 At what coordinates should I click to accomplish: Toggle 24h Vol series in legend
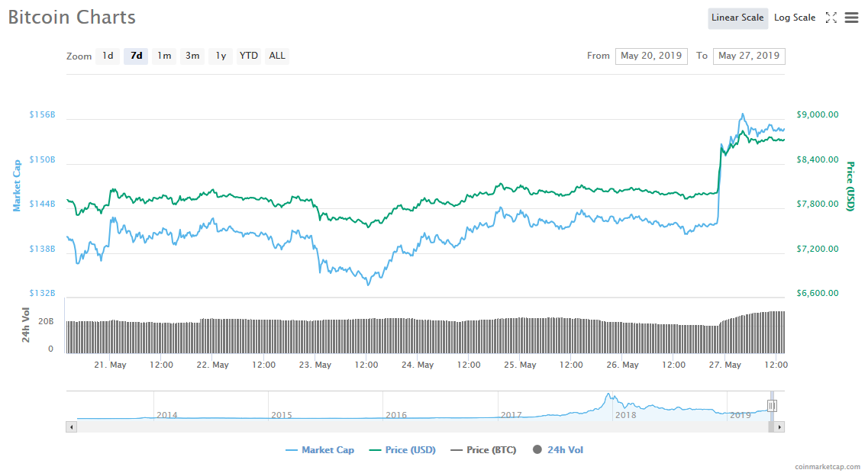click(x=558, y=450)
